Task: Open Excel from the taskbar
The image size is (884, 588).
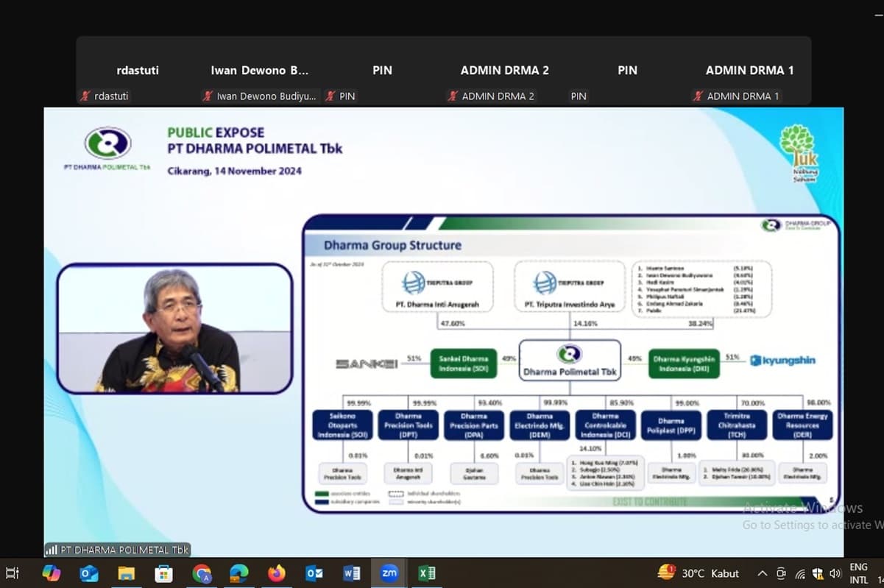Action: 427,573
